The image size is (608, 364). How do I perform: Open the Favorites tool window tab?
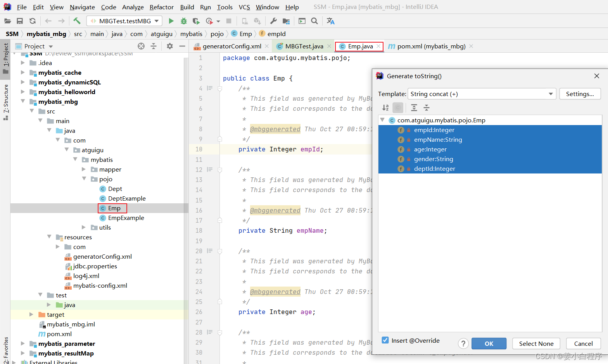(5, 350)
